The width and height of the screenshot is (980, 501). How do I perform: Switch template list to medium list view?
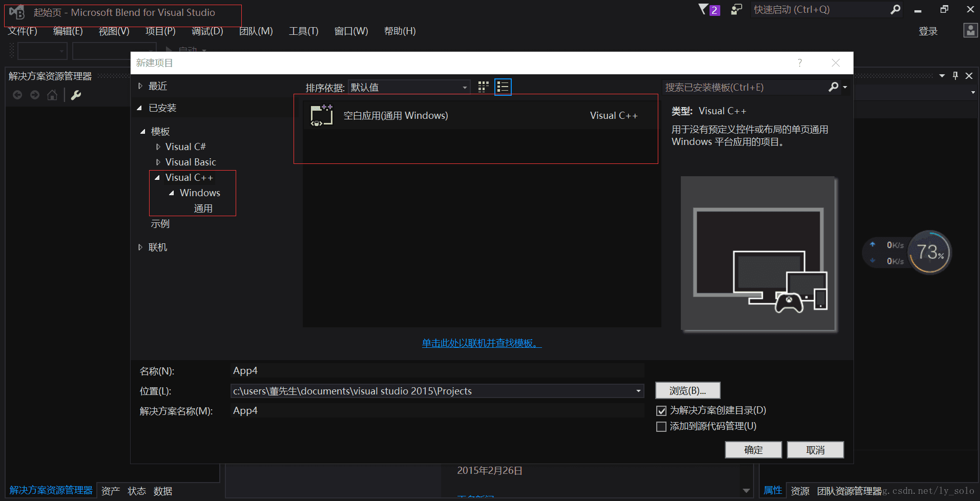pos(503,87)
